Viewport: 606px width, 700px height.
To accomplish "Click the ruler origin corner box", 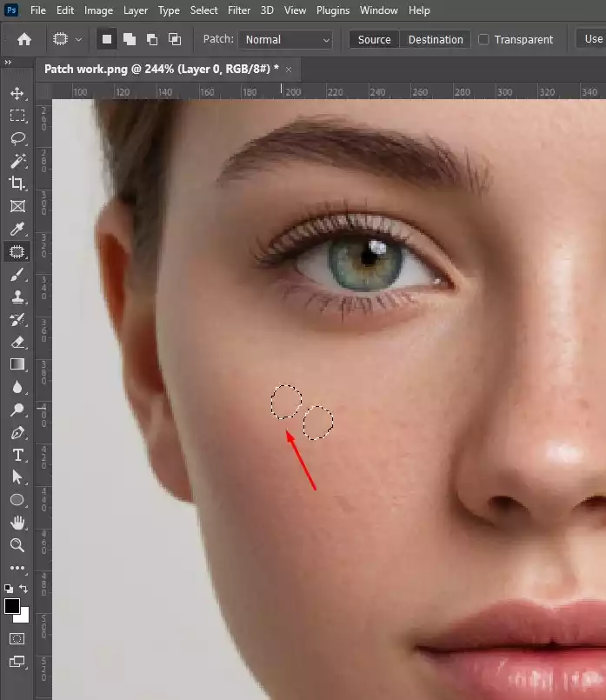I will tap(43, 91).
